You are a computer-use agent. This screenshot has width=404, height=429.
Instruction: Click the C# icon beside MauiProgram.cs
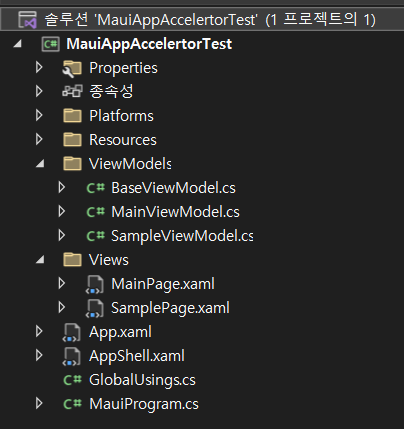73,404
